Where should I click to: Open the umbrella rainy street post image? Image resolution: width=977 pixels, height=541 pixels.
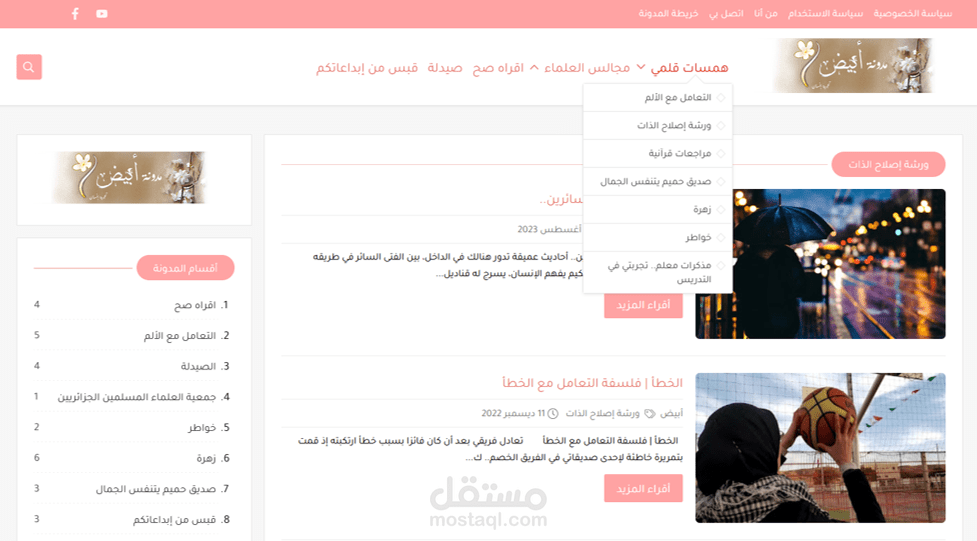pos(820,264)
